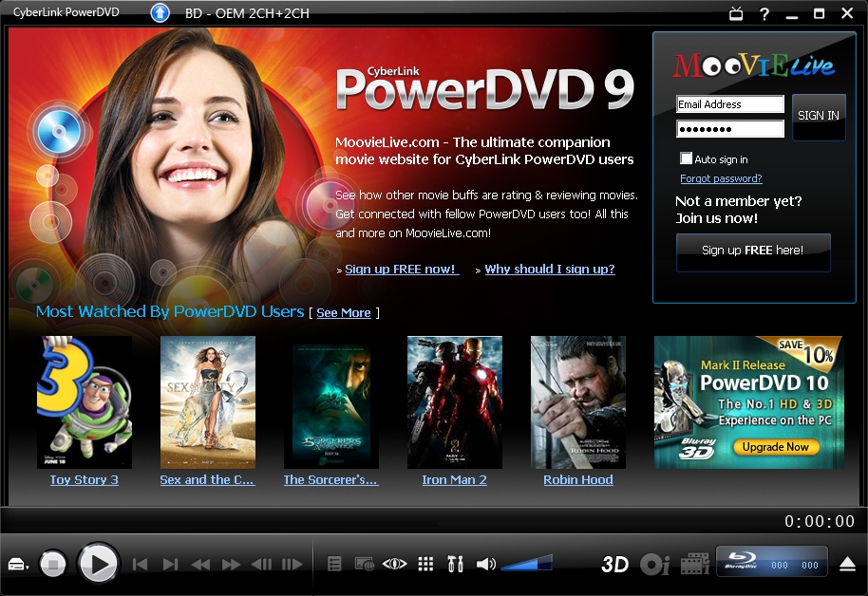Rewind playback

[200, 565]
